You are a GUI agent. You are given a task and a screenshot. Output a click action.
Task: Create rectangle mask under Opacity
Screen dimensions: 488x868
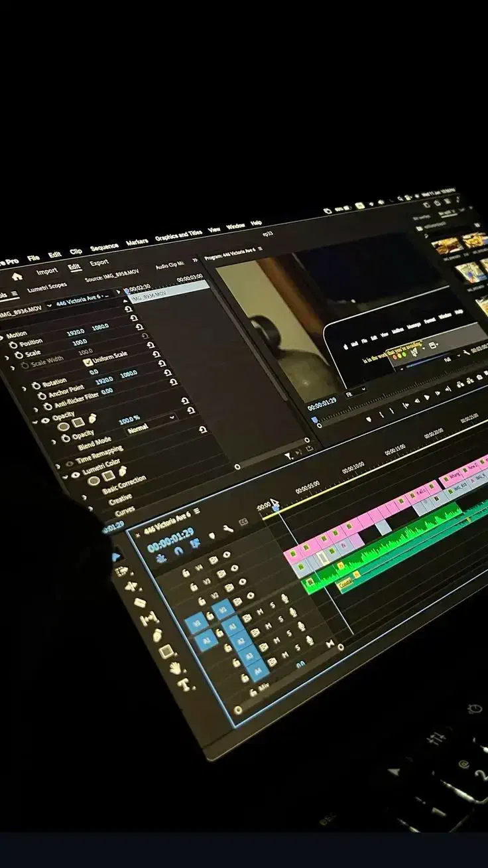[x=78, y=422]
